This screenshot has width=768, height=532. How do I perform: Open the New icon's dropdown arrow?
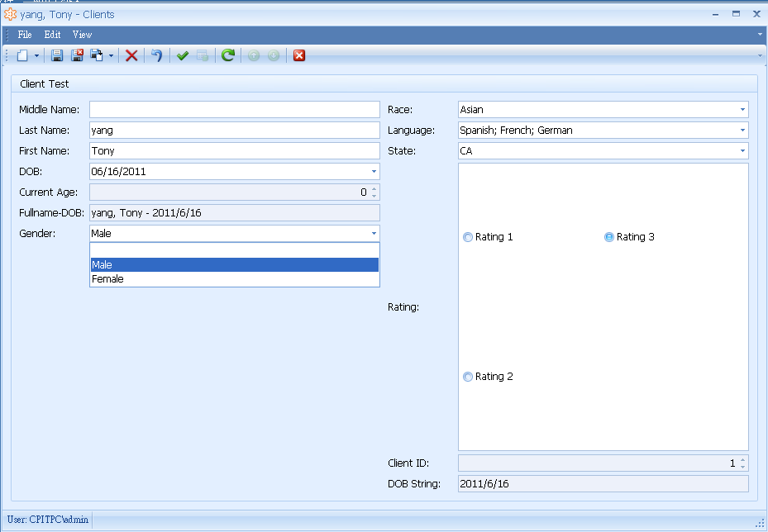coord(36,56)
